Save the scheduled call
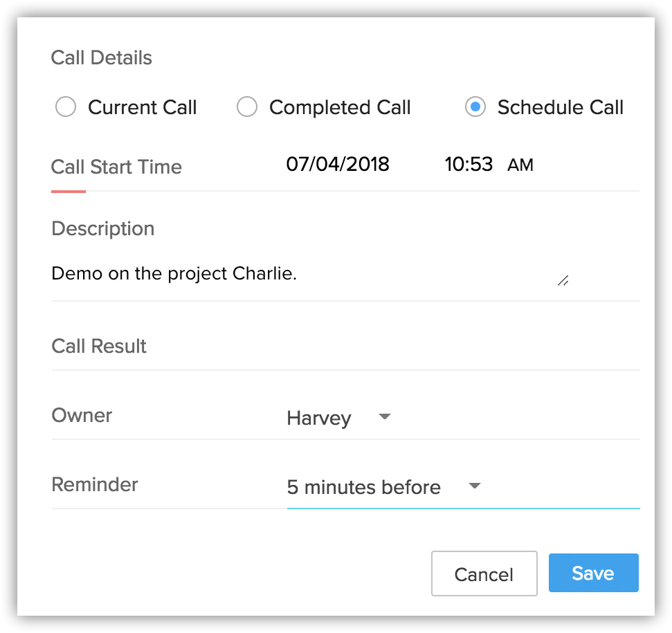Image resolution: width=672 pixels, height=633 pixels. [x=593, y=573]
